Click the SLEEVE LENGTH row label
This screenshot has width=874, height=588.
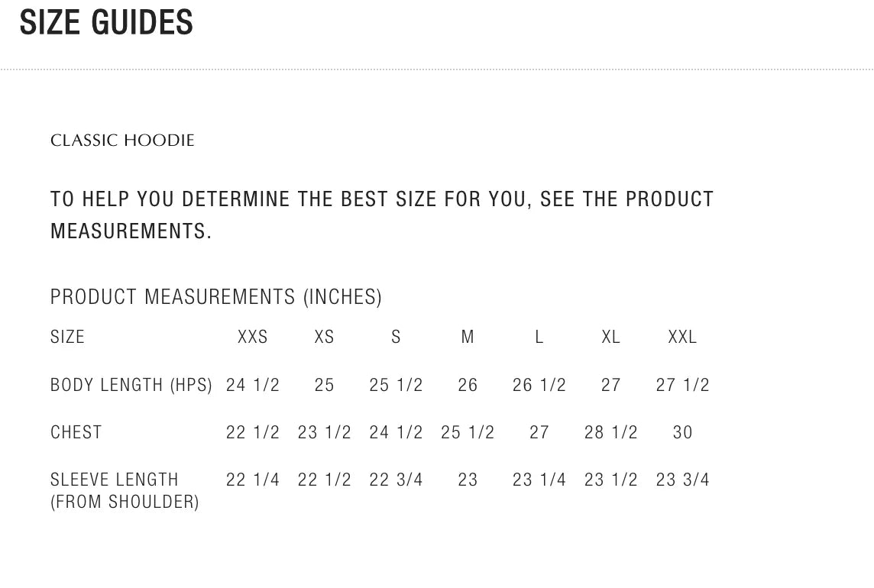(115, 480)
